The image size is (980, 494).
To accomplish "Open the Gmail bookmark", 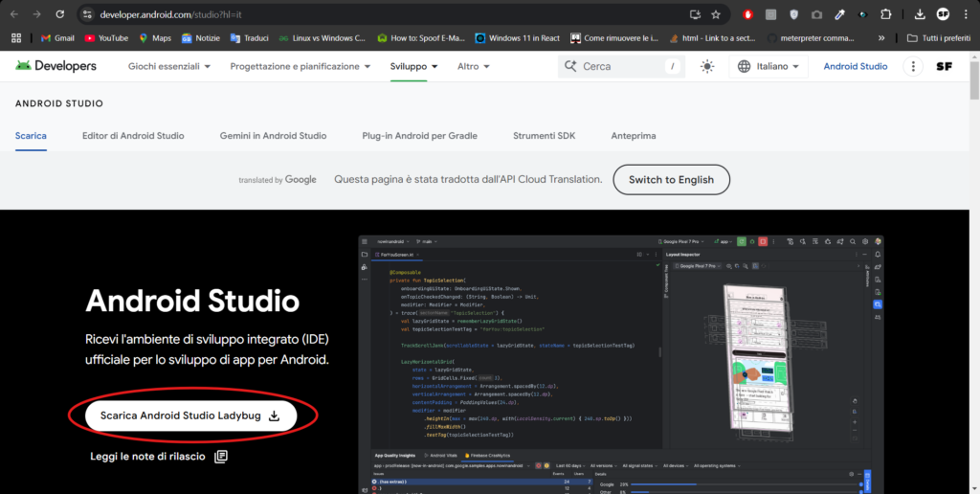I will (57, 38).
